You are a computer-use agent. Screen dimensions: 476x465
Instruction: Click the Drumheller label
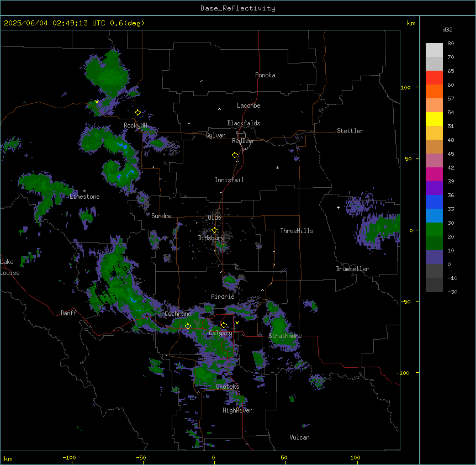(352, 269)
